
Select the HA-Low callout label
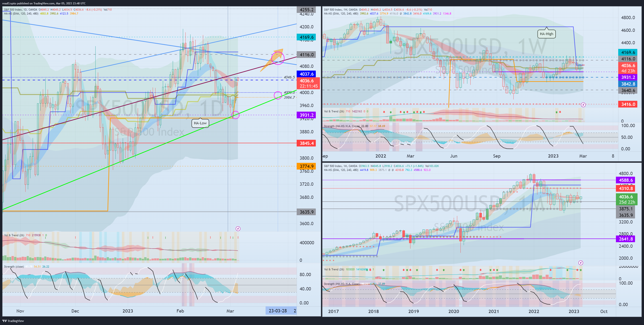coord(200,123)
